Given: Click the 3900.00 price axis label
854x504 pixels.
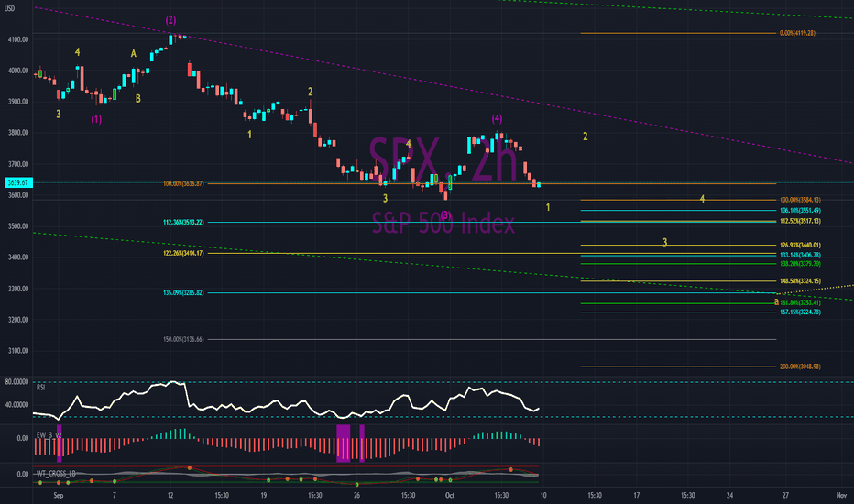Looking at the screenshot, I should click(x=18, y=102).
